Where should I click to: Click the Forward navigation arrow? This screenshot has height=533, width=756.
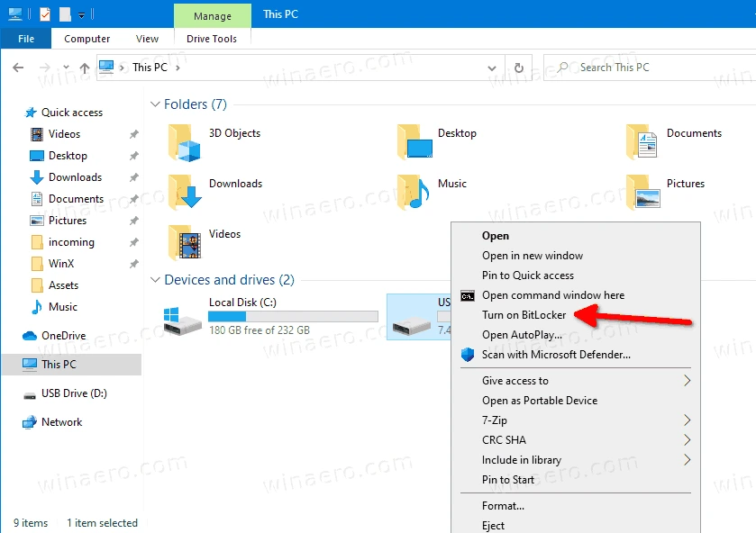pos(44,68)
